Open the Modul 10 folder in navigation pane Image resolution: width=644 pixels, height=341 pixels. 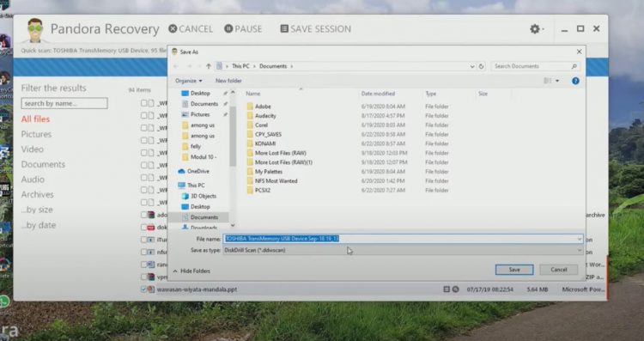204,157
